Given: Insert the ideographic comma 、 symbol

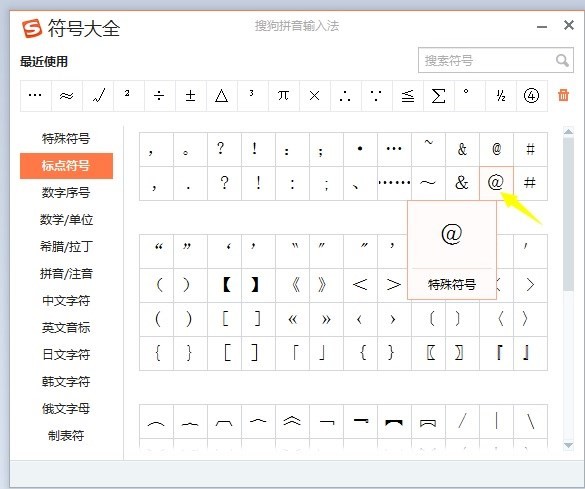Looking at the screenshot, I should point(360,183).
